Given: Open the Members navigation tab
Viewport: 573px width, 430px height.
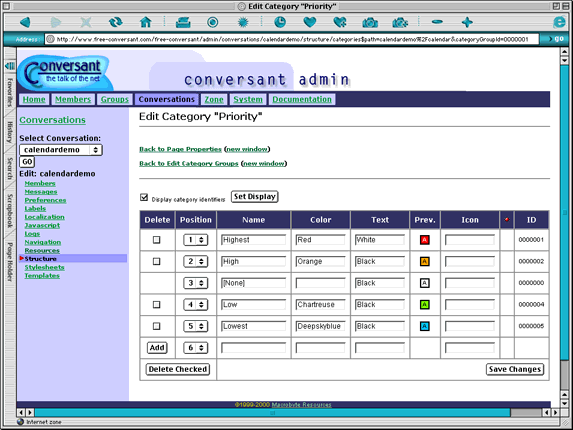Looking at the screenshot, I should 73,99.
